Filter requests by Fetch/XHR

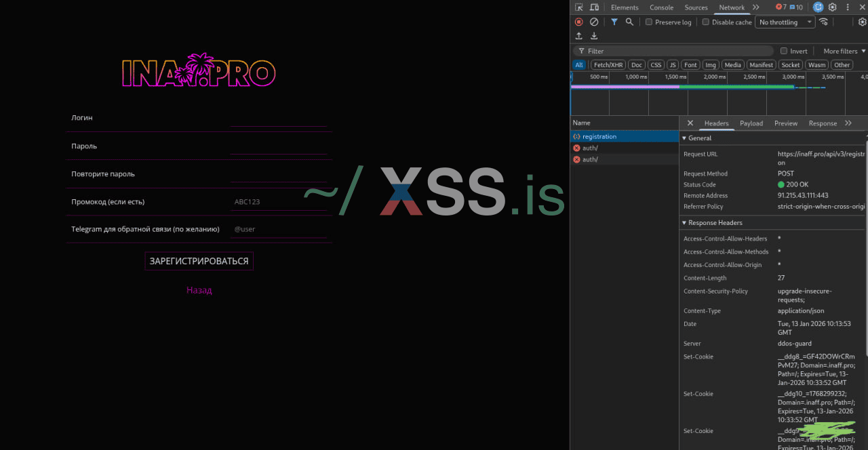608,65
